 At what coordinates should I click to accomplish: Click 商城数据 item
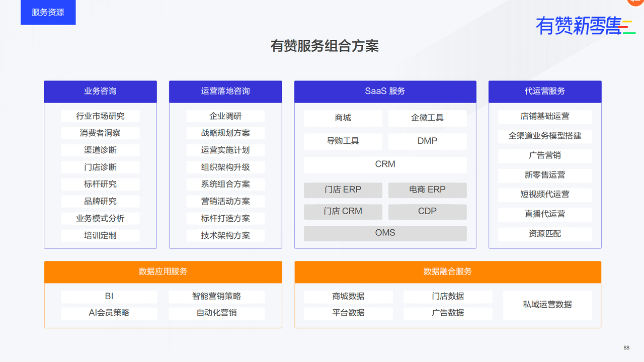click(348, 297)
